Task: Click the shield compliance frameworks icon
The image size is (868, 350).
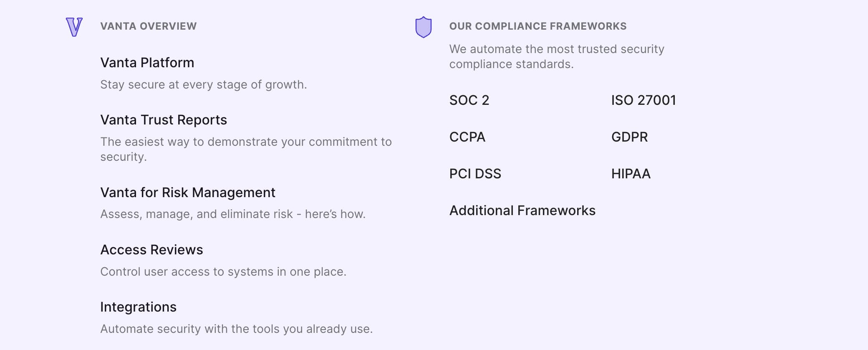Action: [x=423, y=27]
